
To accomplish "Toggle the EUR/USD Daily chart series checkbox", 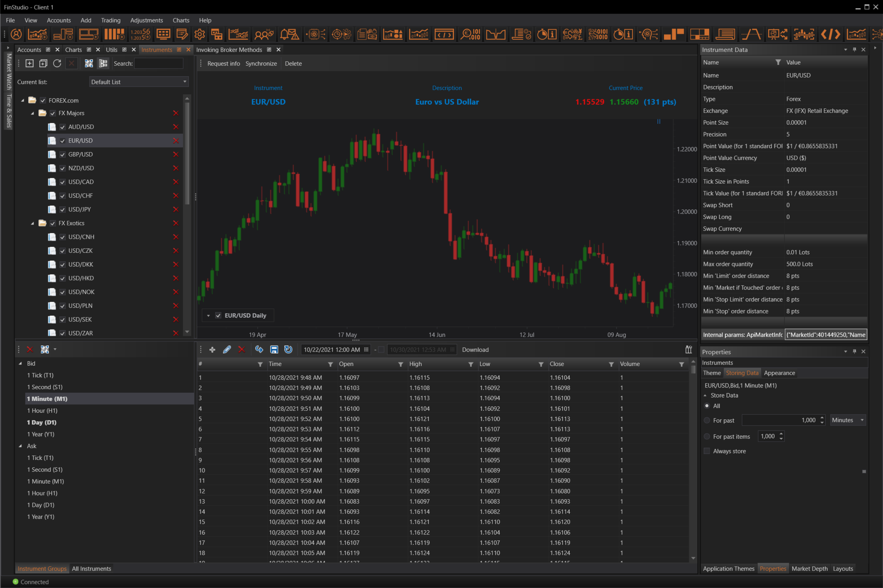I will click(x=218, y=315).
